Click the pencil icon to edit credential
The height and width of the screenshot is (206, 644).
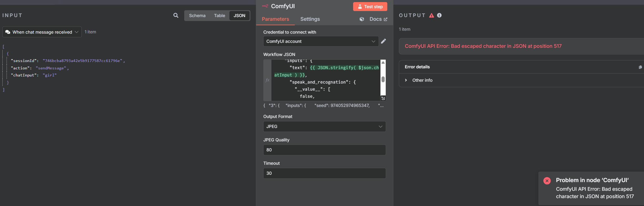click(383, 41)
